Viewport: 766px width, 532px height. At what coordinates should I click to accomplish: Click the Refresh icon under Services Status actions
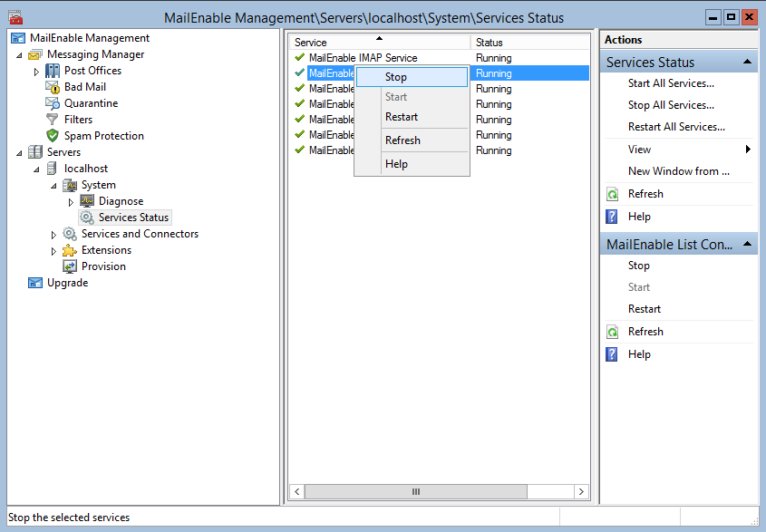(612, 194)
